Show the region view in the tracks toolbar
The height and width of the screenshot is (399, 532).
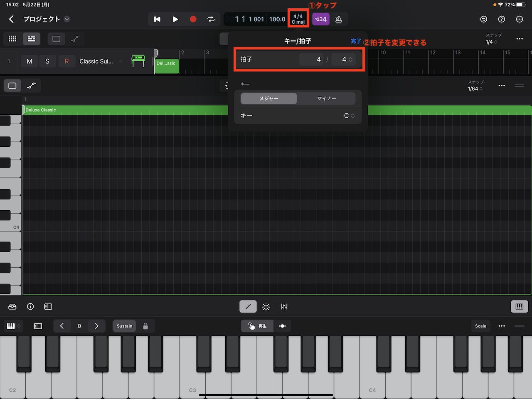click(57, 39)
